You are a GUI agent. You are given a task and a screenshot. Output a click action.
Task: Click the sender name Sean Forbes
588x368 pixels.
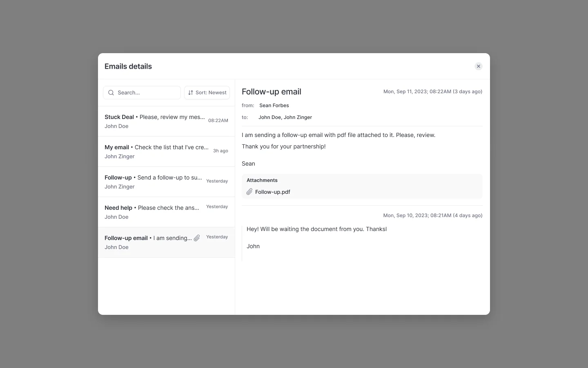pos(274,105)
